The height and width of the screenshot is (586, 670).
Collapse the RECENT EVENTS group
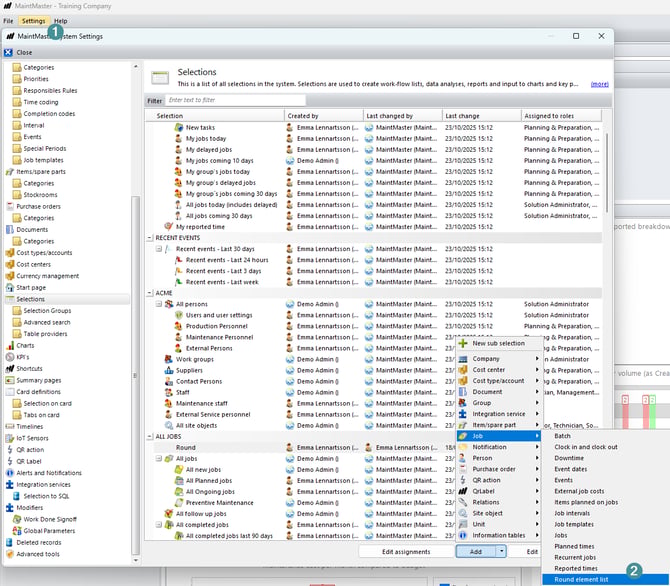tap(150, 238)
